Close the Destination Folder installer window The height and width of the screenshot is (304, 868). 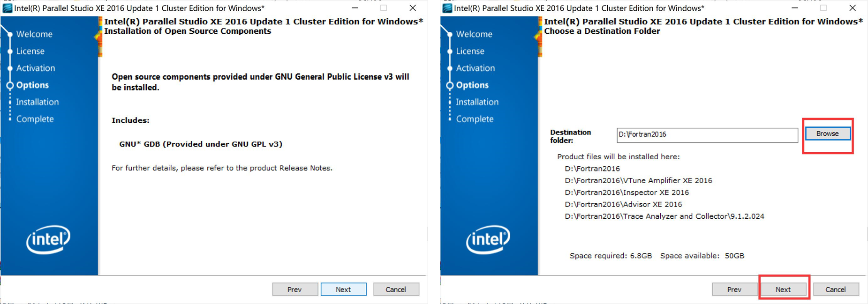point(853,8)
